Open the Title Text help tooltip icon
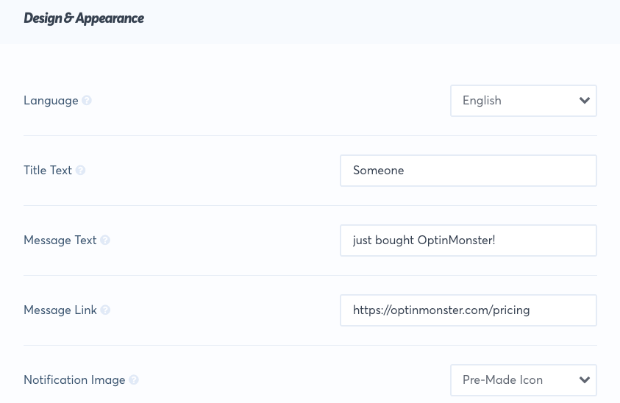Viewport: 620px width, 403px height. pos(80,170)
